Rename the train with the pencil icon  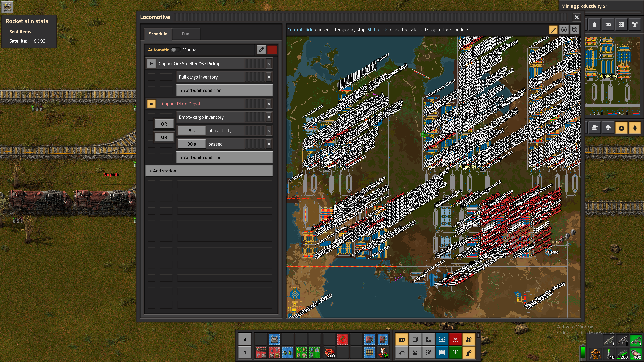click(x=261, y=50)
